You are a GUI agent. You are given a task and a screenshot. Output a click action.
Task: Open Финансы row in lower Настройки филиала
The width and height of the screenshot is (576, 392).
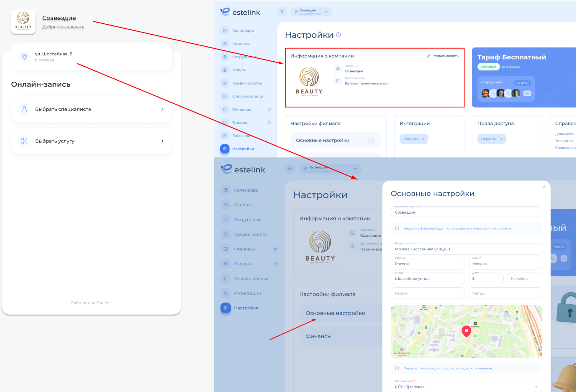341,336
